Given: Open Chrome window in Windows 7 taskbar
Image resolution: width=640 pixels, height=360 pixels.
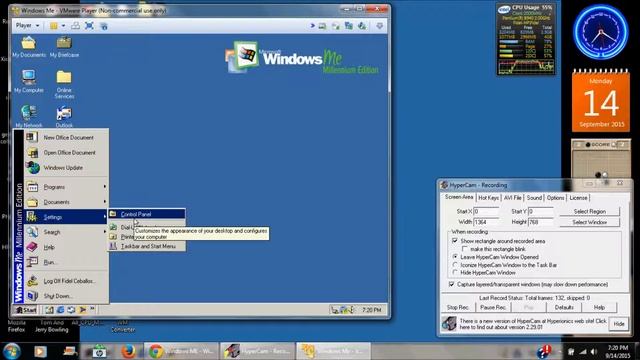Looking at the screenshot, I should (181, 351).
